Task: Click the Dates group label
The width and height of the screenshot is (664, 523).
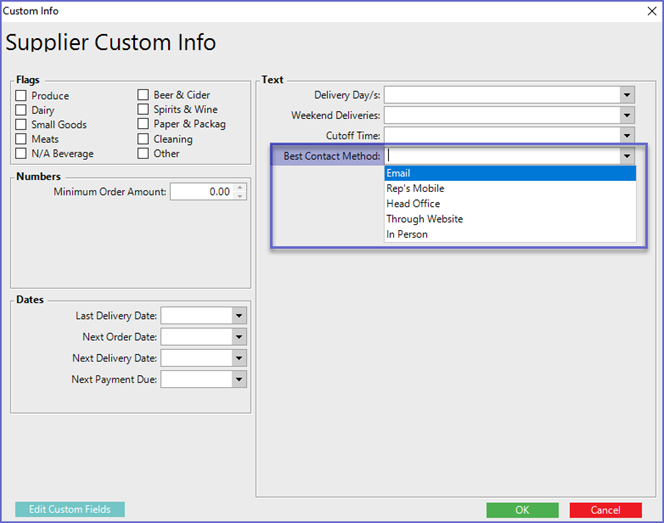Action: click(x=30, y=299)
